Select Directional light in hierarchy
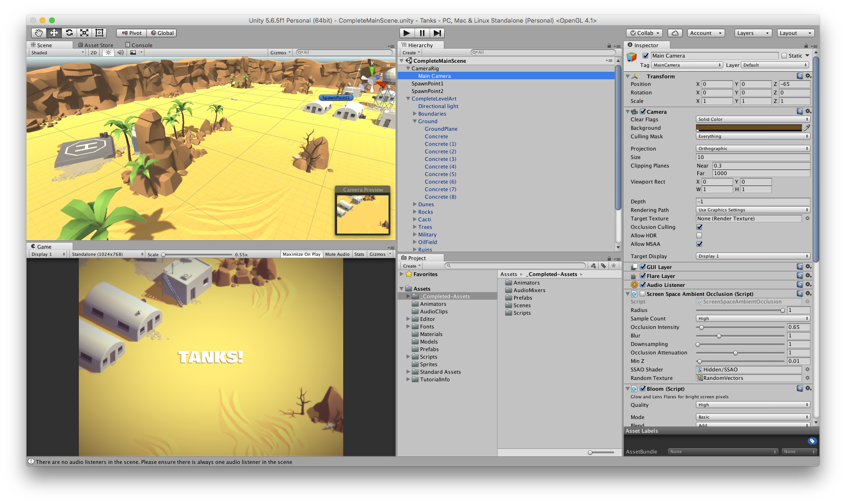846x504 pixels. [438, 106]
